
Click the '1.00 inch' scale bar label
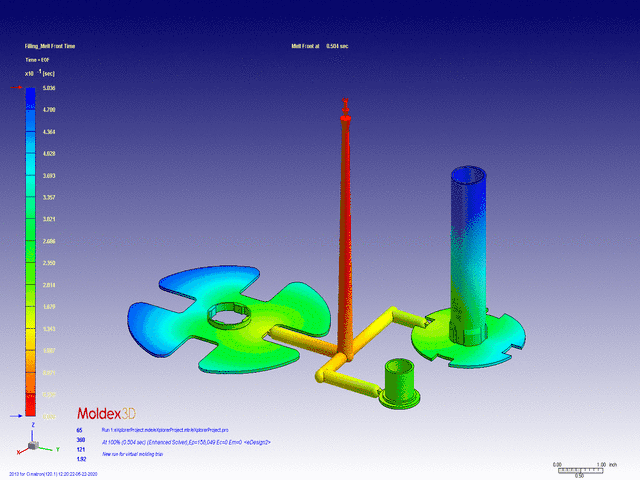click(607, 464)
